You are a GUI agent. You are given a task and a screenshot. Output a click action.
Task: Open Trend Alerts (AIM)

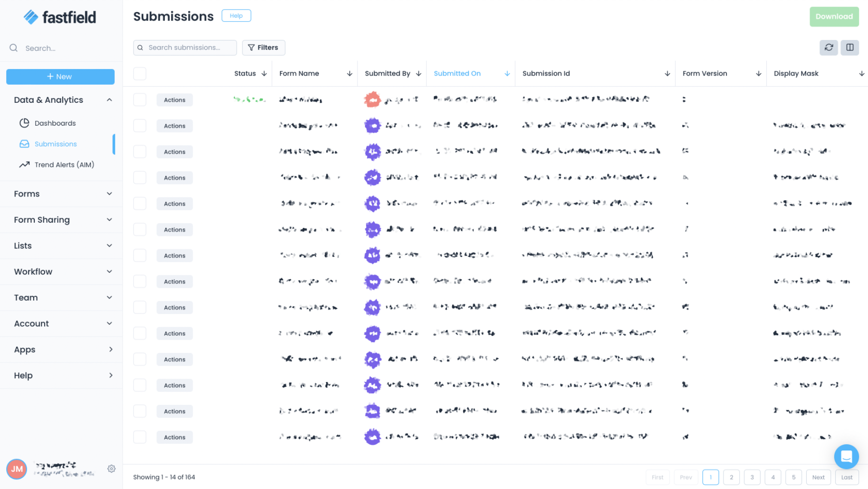(x=64, y=165)
